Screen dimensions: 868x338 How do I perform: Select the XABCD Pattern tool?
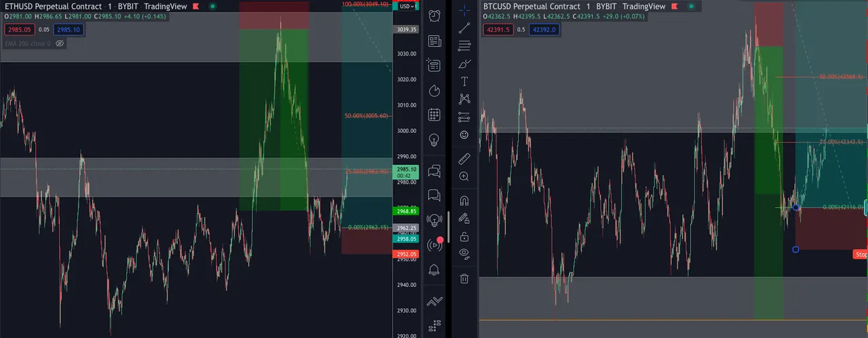click(x=464, y=99)
